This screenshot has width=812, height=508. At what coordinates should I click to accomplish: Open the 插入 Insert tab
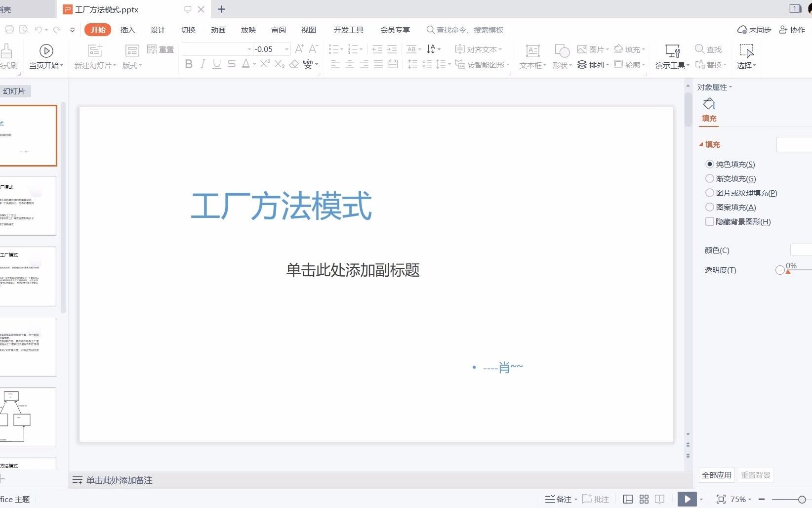click(x=127, y=30)
